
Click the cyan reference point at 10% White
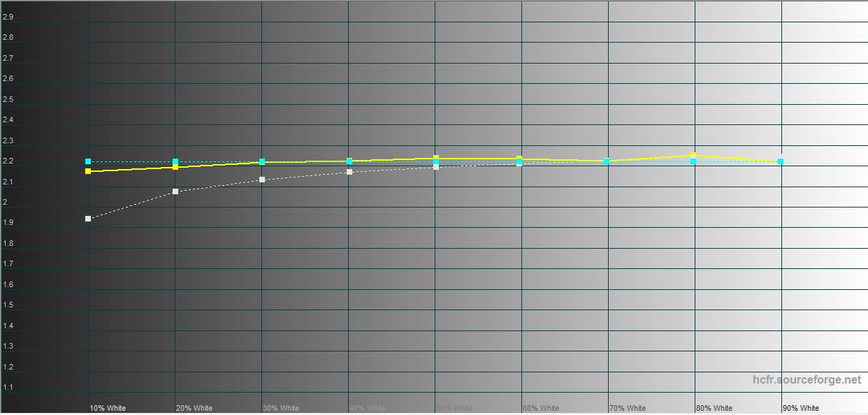tap(88, 161)
